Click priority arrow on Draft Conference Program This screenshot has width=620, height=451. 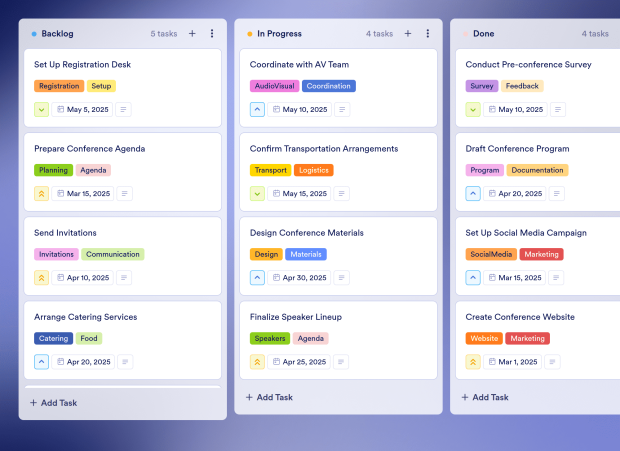474,194
